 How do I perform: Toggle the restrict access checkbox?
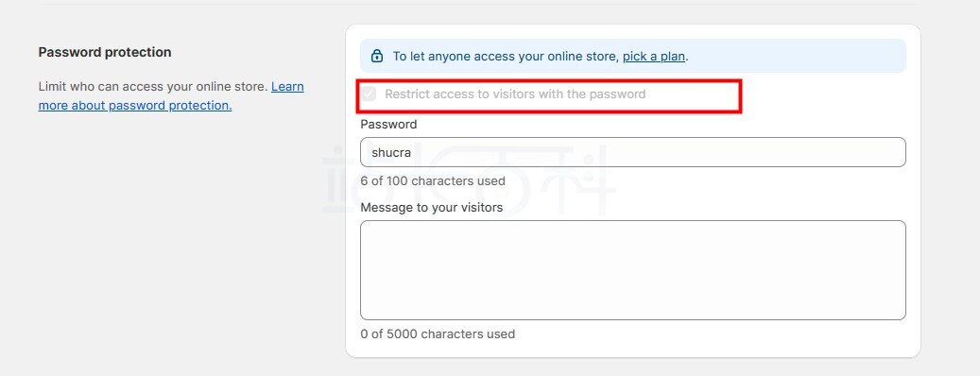369,94
